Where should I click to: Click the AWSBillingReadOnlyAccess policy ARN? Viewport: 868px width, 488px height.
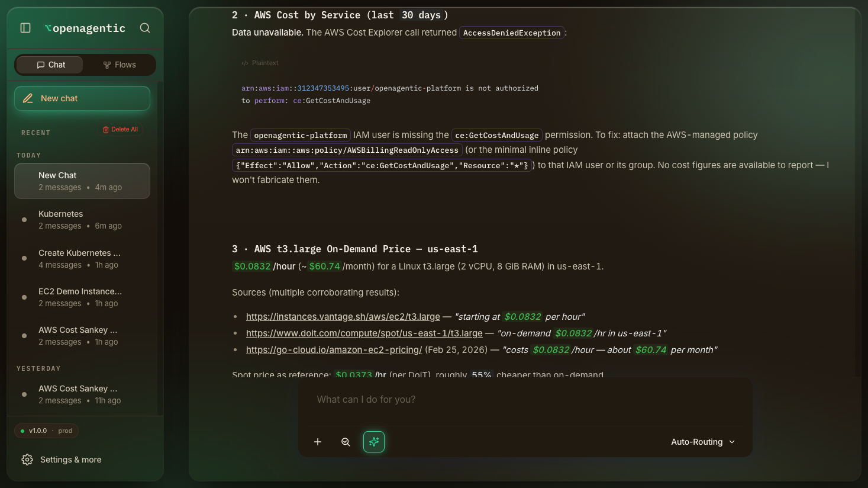point(347,150)
